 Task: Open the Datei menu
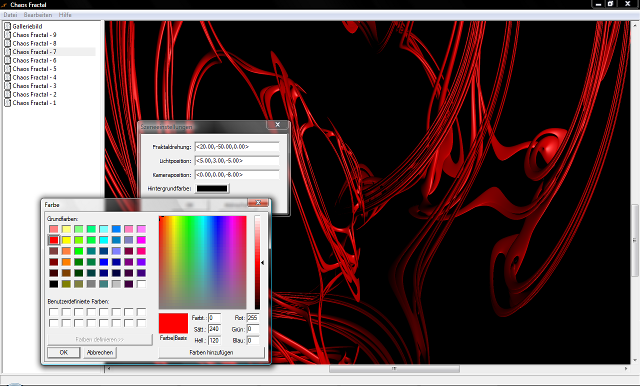[x=10, y=15]
